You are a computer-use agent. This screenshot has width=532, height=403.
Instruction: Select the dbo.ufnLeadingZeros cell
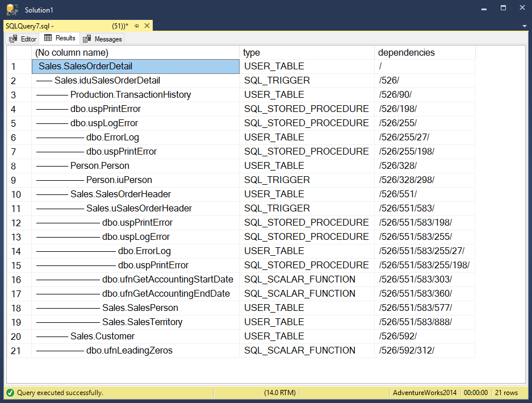pos(129,351)
